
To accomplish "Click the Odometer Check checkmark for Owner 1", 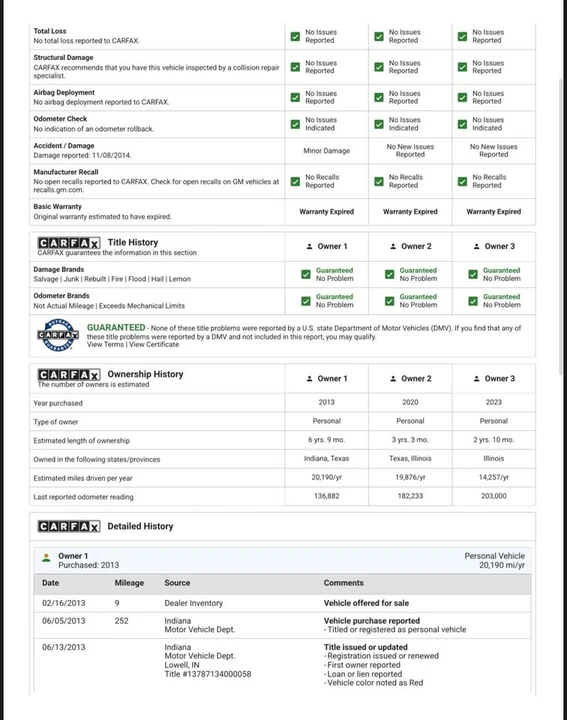I will 295,124.
